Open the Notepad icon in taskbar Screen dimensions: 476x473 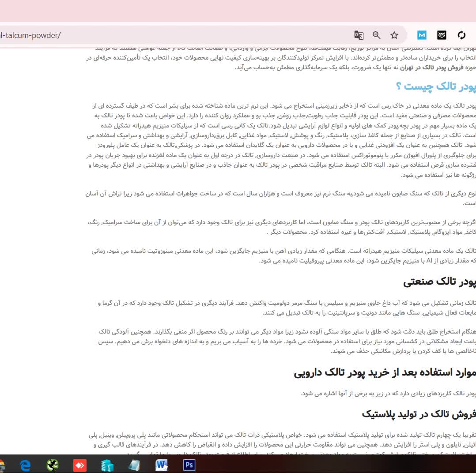tap(134, 465)
